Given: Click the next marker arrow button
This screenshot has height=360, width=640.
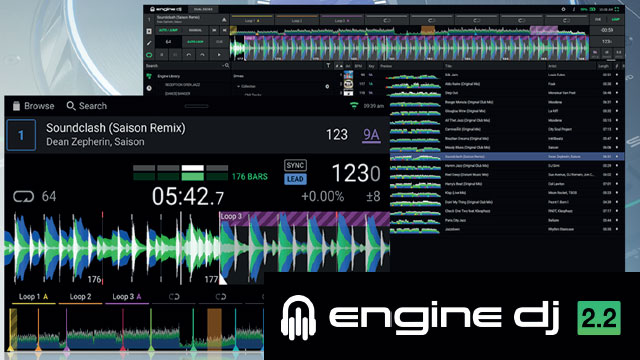Looking at the screenshot, I should (224, 30).
